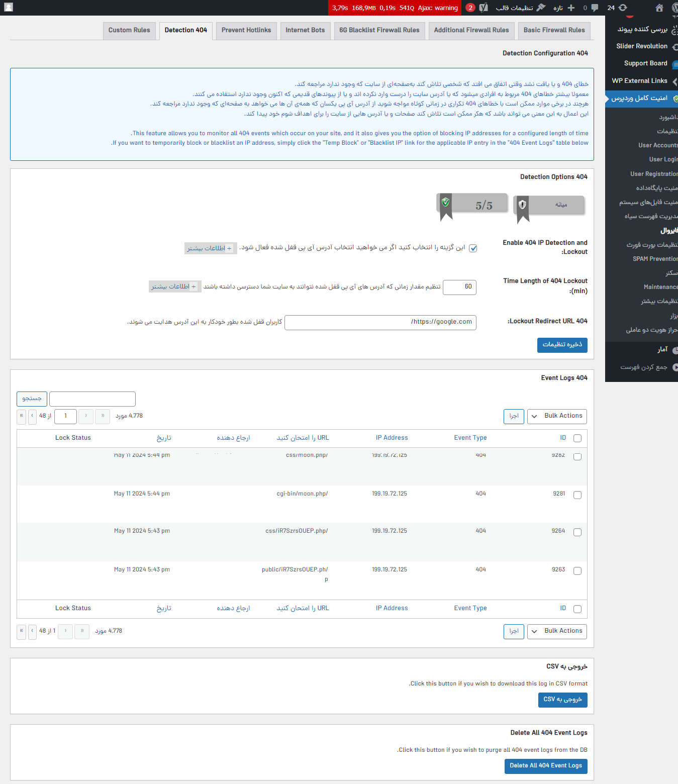
Task: Click Support Board chat icon in sidebar
Action: pyautogui.click(x=675, y=64)
